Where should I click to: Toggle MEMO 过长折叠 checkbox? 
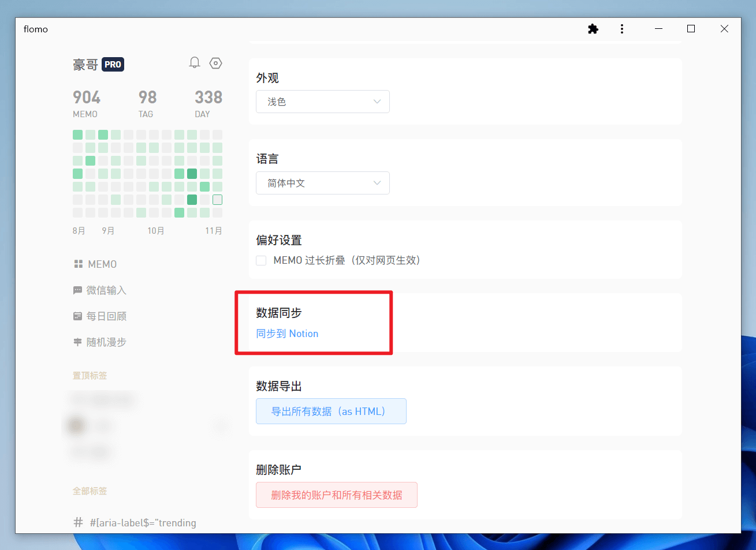coord(261,260)
